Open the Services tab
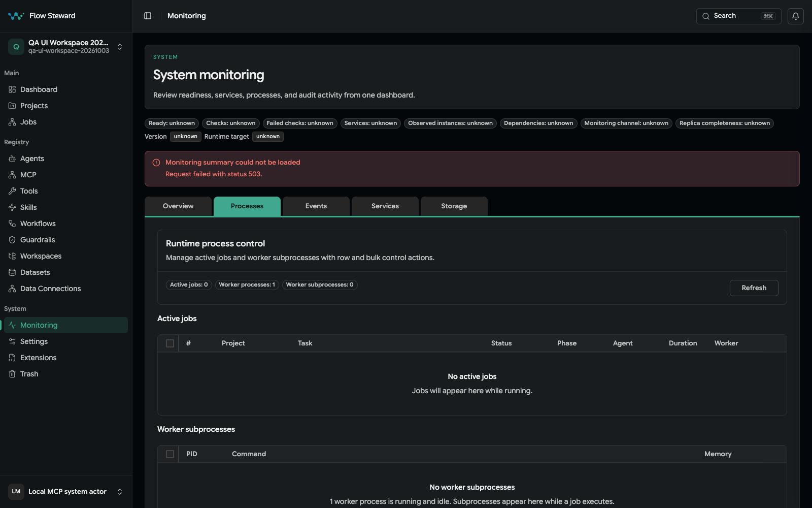Screen dimensions: 812x508 pos(385,206)
